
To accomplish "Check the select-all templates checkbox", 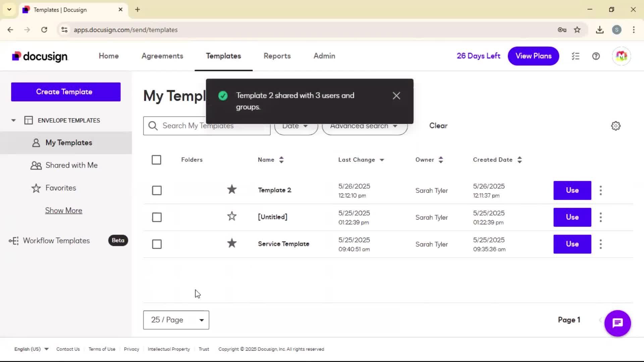I will [156, 160].
